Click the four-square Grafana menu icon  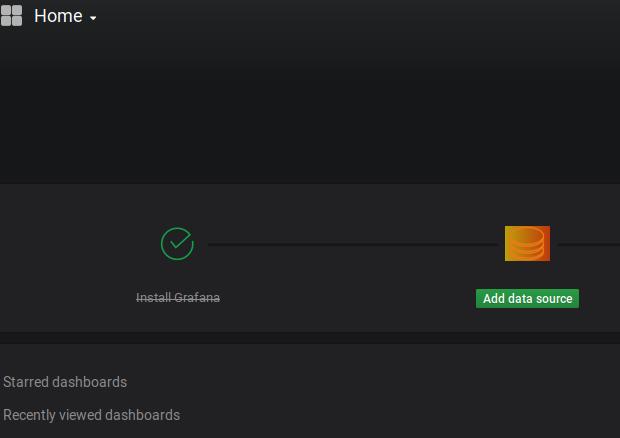click(11, 16)
